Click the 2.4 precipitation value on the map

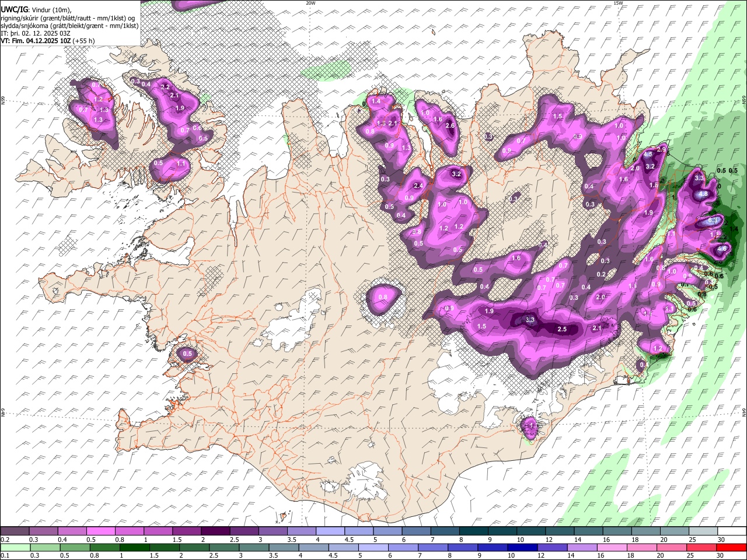[x=418, y=186]
